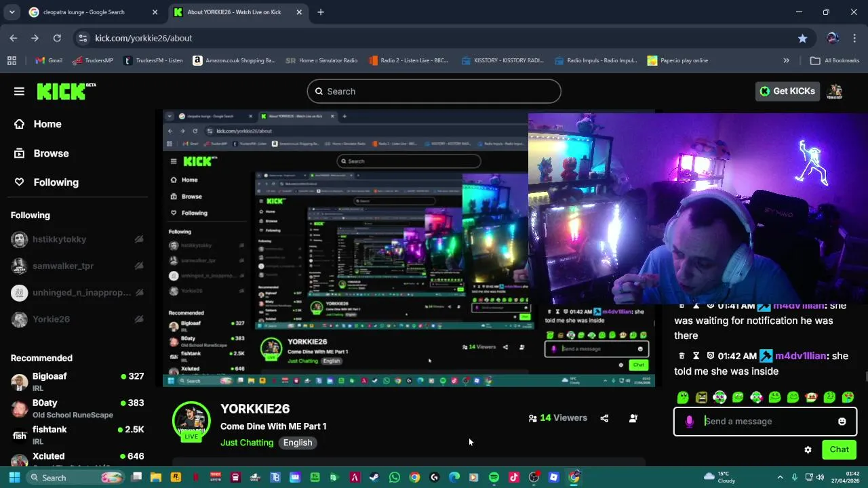Viewport: 868px width, 488px height.
Task: Show hidden system tray icons
Action: (x=780, y=477)
